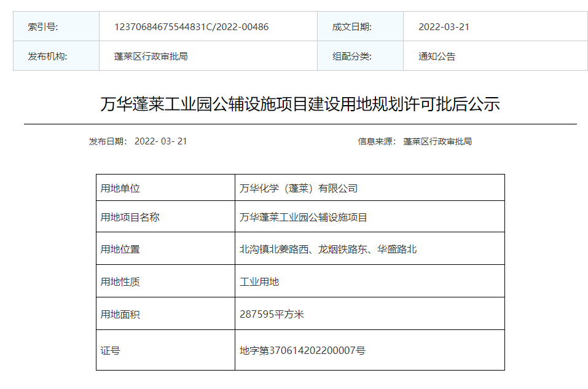Select area value 287595平方米
588x389 pixels.
click(272, 314)
